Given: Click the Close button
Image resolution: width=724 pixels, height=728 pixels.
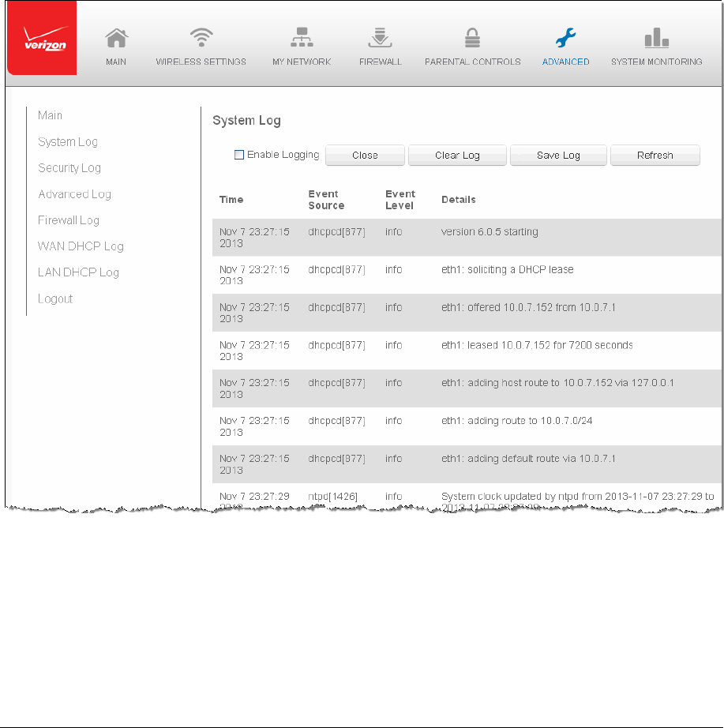Looking at the screenshot, I should (x=365, y=155).
